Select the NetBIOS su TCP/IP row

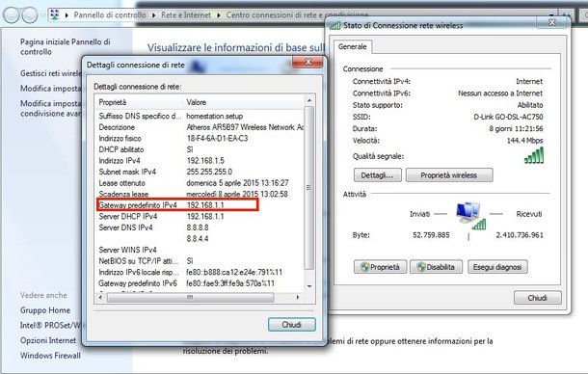200,260
